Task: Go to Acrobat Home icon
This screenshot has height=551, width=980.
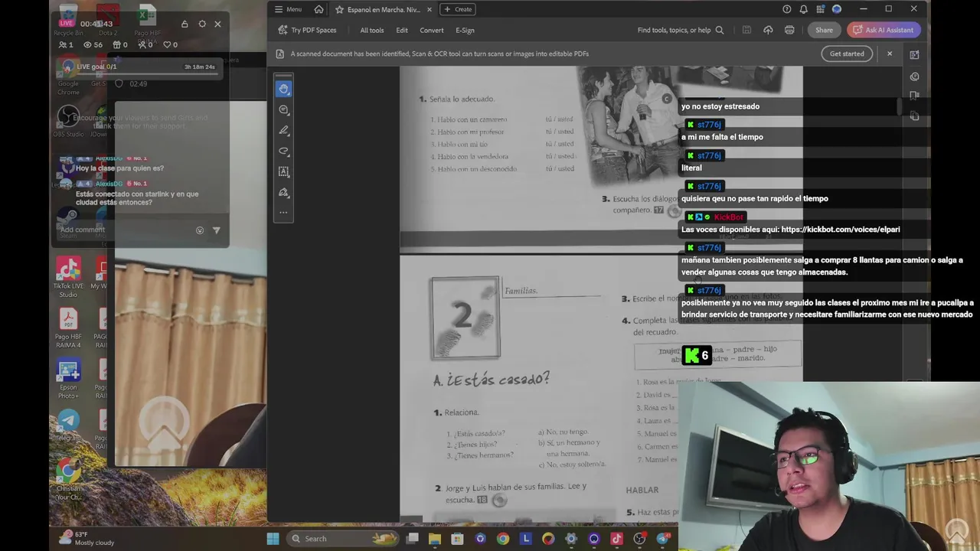Action: point(318,9)
